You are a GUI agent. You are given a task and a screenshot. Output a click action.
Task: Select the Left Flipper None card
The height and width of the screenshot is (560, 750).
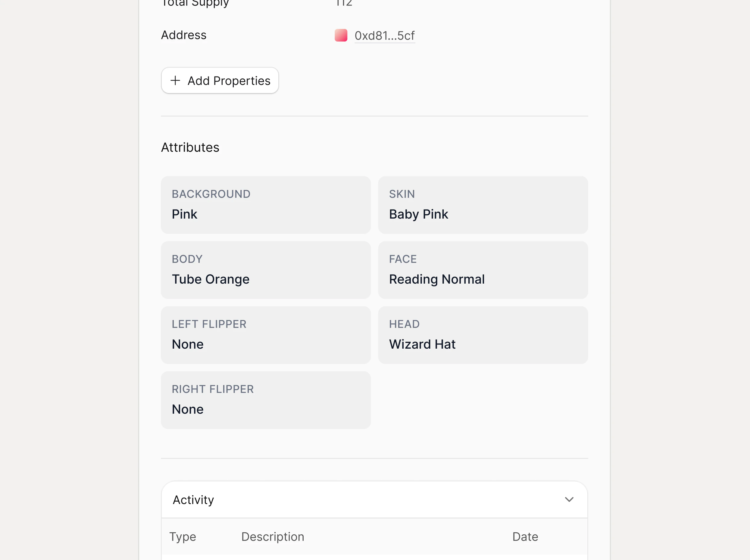(265, 335)
